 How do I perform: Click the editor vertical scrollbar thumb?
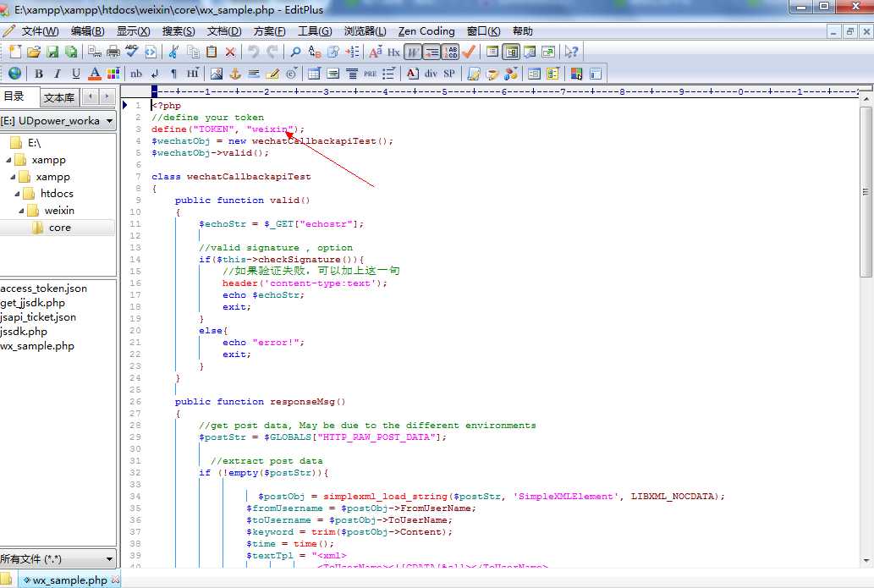(x=866, y=192)
